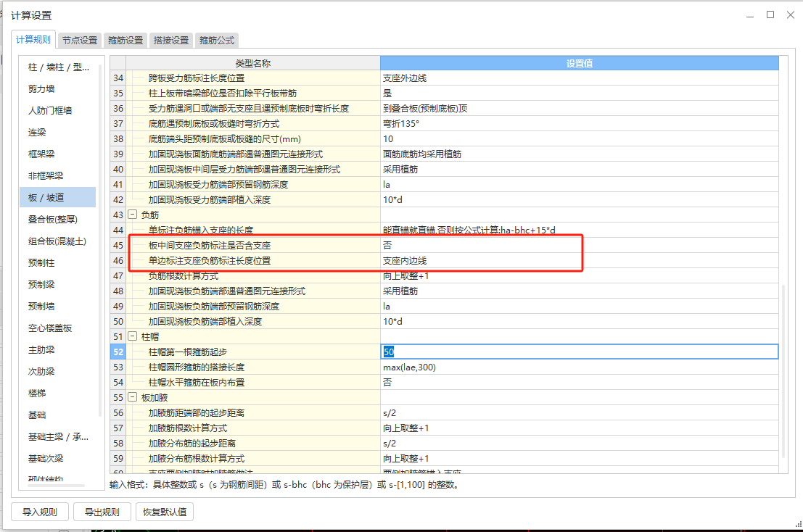The height and width of the screenshot is (532, 803).
Task: Select 非框架梁 in the sidebar list
Action: tap(58, 176)
